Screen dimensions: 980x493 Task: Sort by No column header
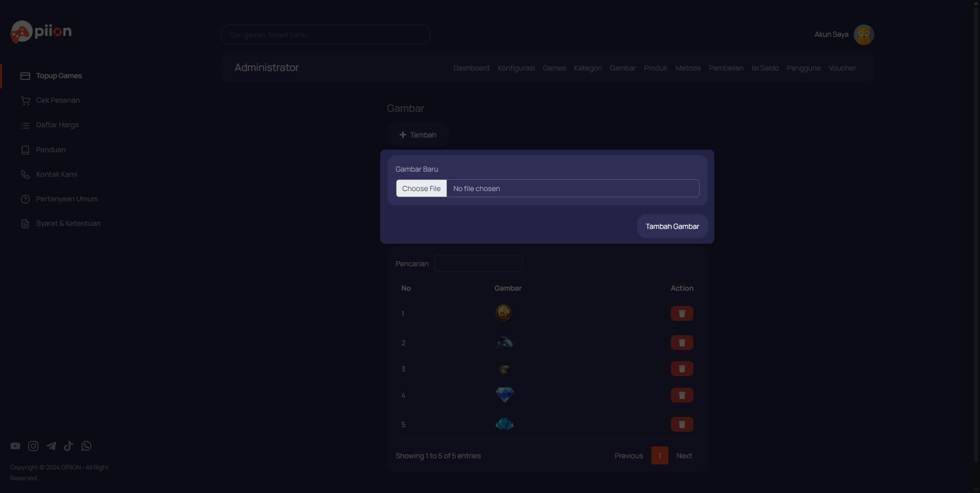tap(406, 288)
